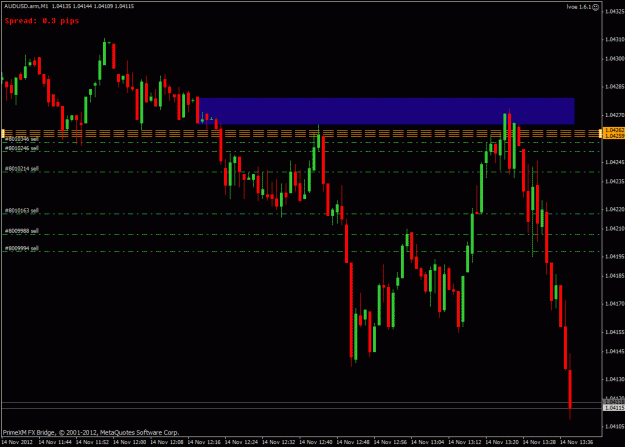Image resolution: width=625 pixels, height=447 pixels.
Task: Click the '14 Nov 12:40' time label
Action: 316,442
